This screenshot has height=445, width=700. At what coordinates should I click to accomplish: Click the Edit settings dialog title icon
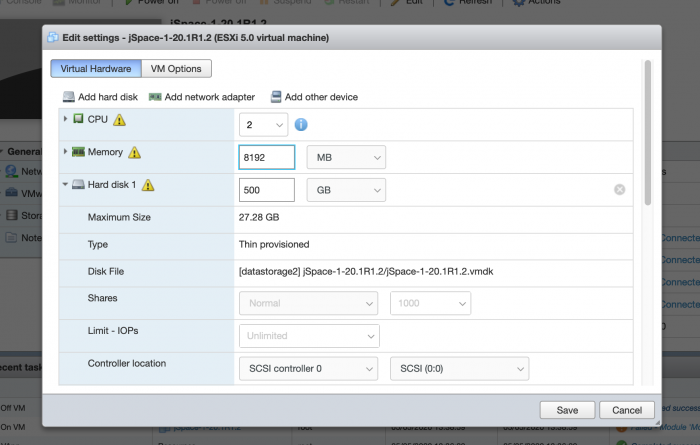point(53,37)
